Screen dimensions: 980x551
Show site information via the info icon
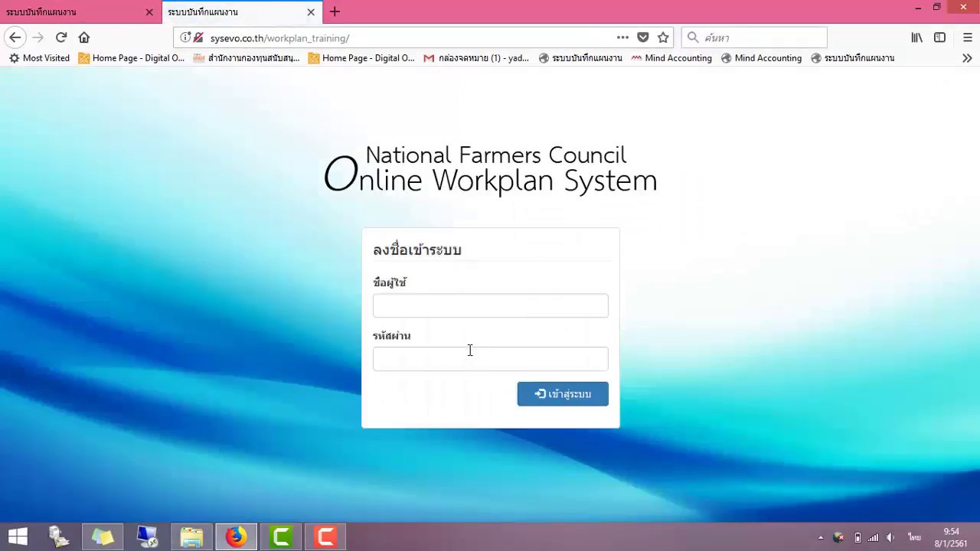[185, 37]
